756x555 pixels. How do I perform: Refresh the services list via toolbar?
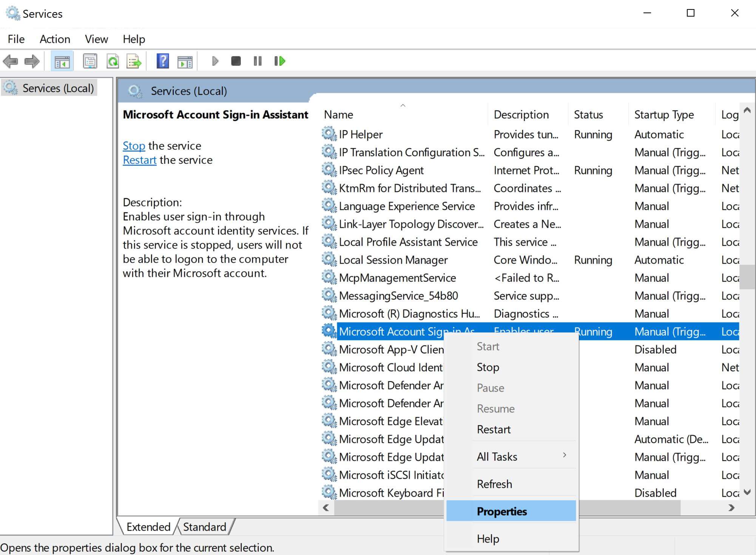coord(113,61)
